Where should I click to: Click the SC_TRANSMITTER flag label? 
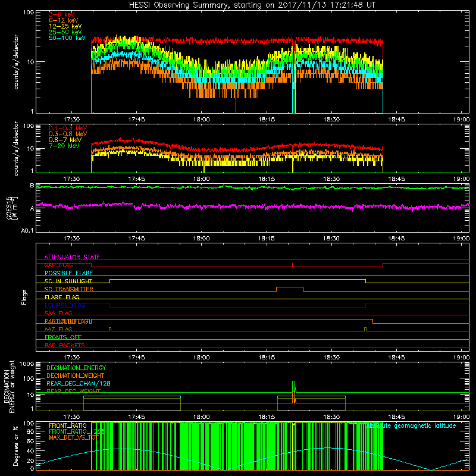point(69,289)
